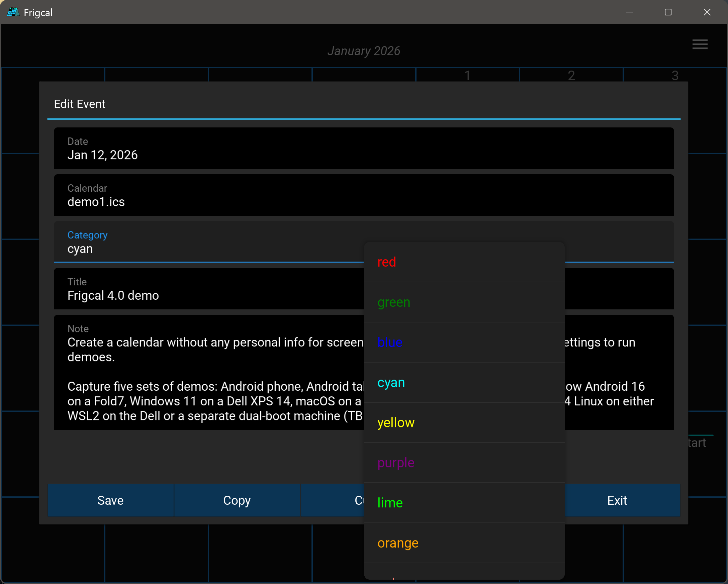Close the Frigcal window
The image size is (728, 584).
click(707, 12)
